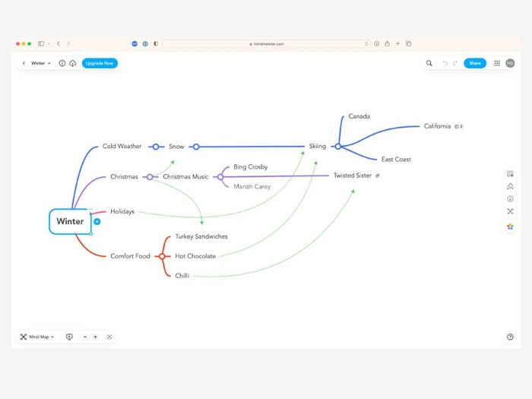Screen dimensions: 532x399
Task: Open the Winter map title dropdown
Action: coord(41,63)
